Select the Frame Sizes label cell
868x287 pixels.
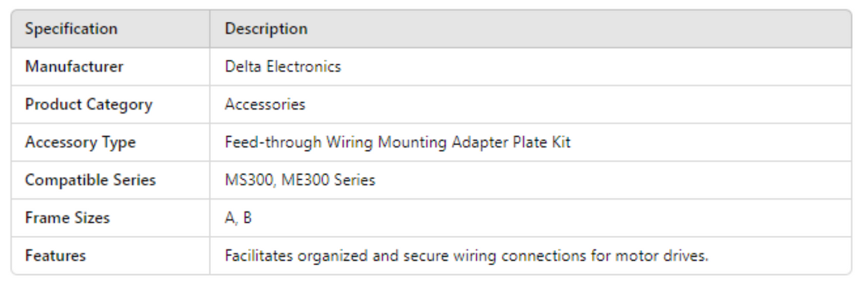pyautogui.click(x=68, y=218)
